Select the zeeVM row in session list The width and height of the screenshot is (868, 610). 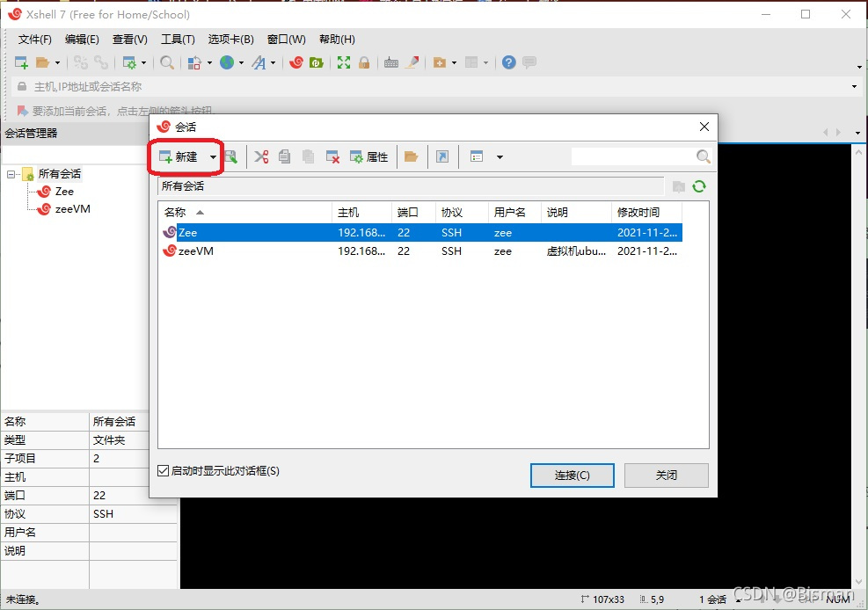tap(421, 251)
